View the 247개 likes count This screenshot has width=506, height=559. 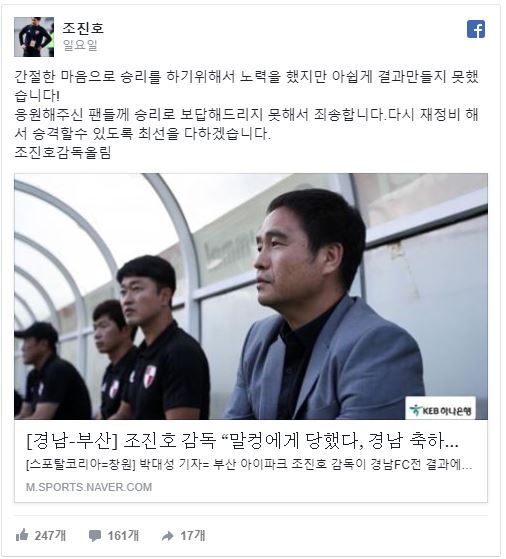pos(50,535)
